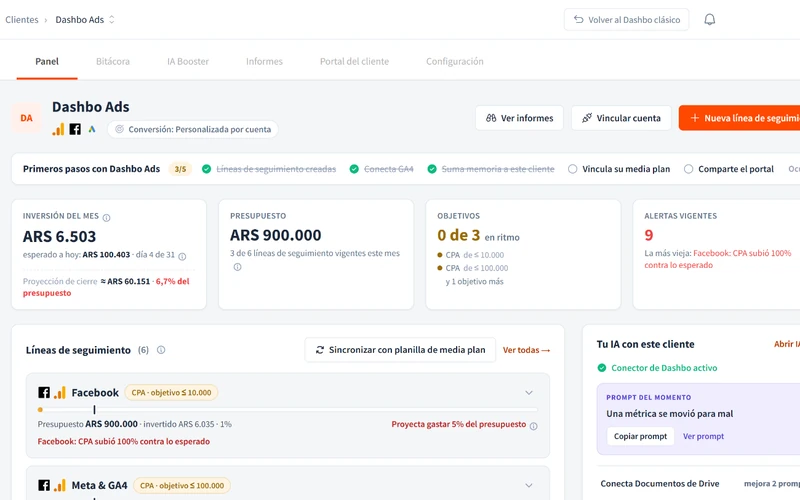Click the alert count 9

pos(648,235)
